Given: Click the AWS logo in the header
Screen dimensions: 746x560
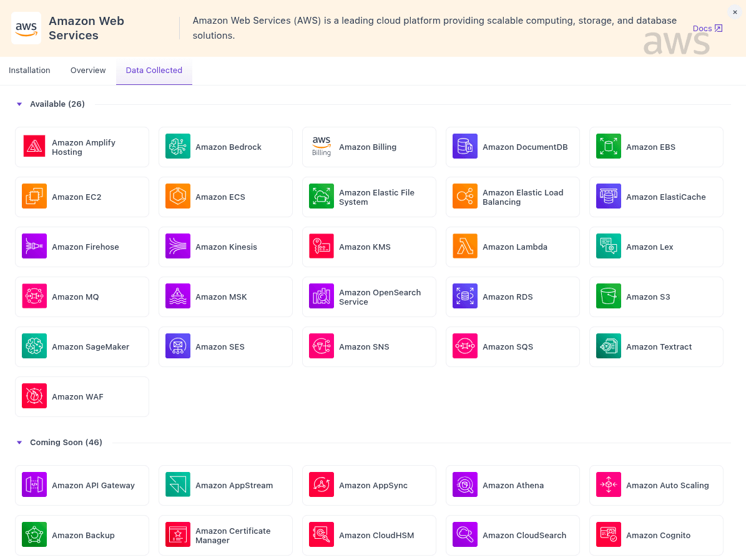Looking at the screenshot, I should pos(26,27).
